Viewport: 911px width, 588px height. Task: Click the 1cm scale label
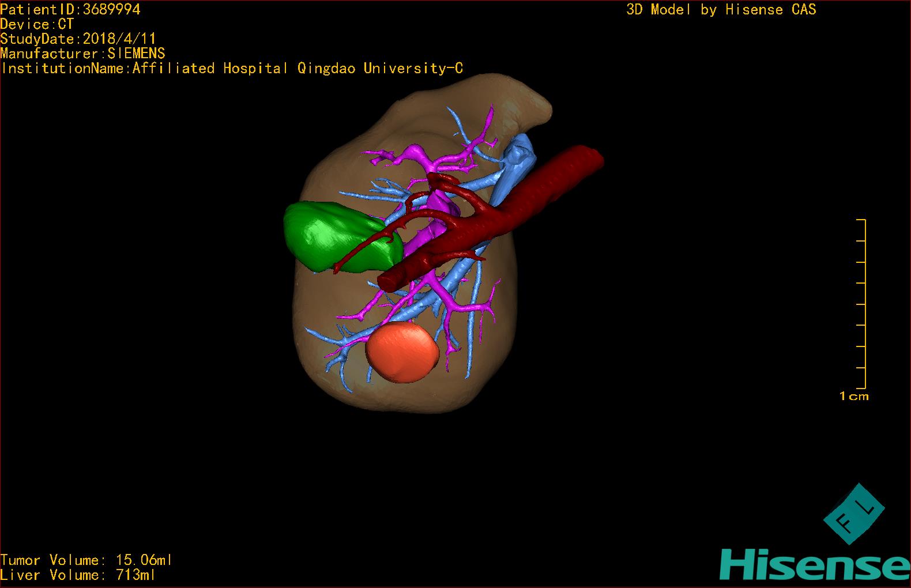tap(854, 396)
